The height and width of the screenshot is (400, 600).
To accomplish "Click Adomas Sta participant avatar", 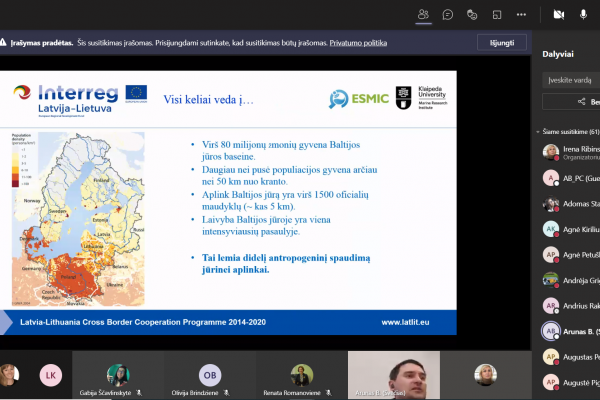I will pos(551,204).
